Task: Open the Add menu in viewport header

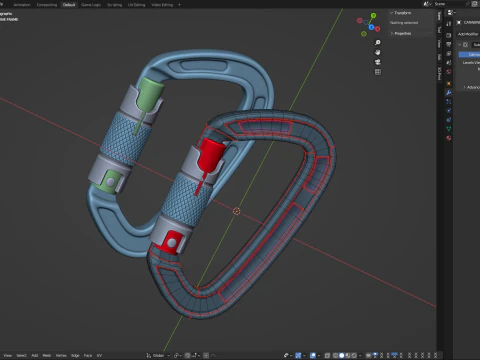Action: pos(35,355)
